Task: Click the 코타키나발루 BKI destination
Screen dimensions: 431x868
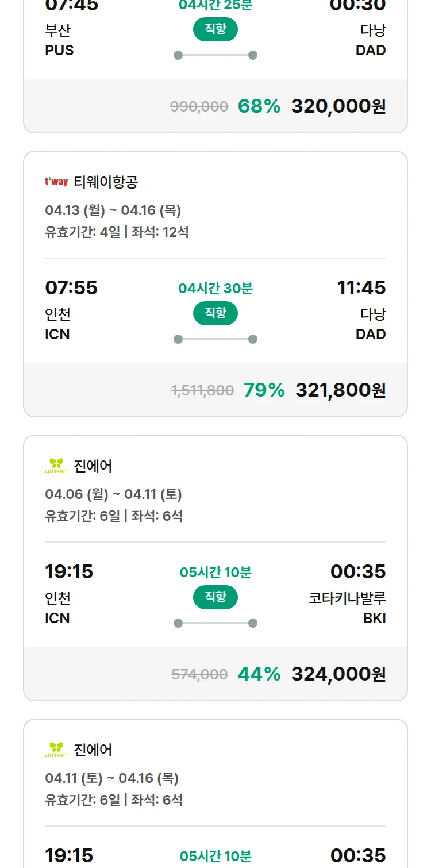Action: 347,608
